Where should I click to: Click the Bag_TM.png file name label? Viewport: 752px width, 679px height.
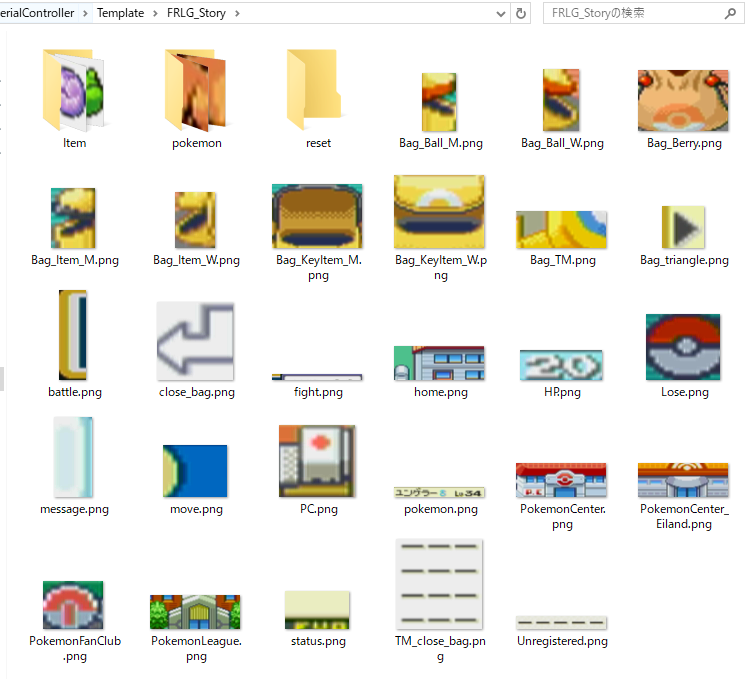563,260
